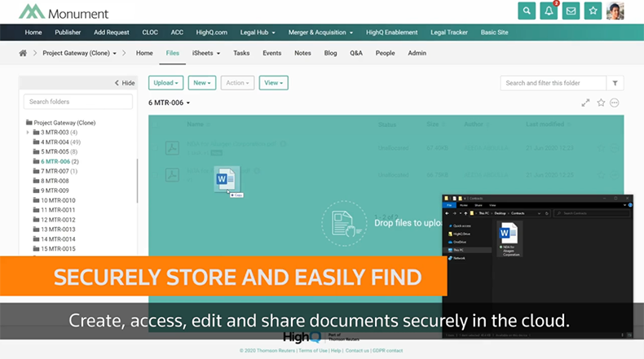Click the search magnifier icon in header

(527, 11)
